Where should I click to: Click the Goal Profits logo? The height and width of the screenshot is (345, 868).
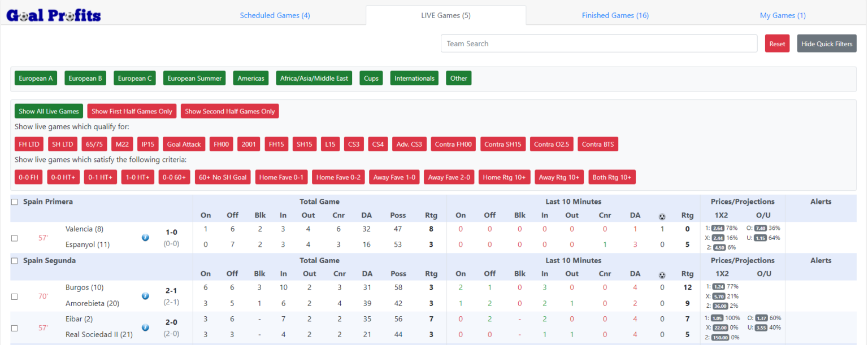point(53,14)
